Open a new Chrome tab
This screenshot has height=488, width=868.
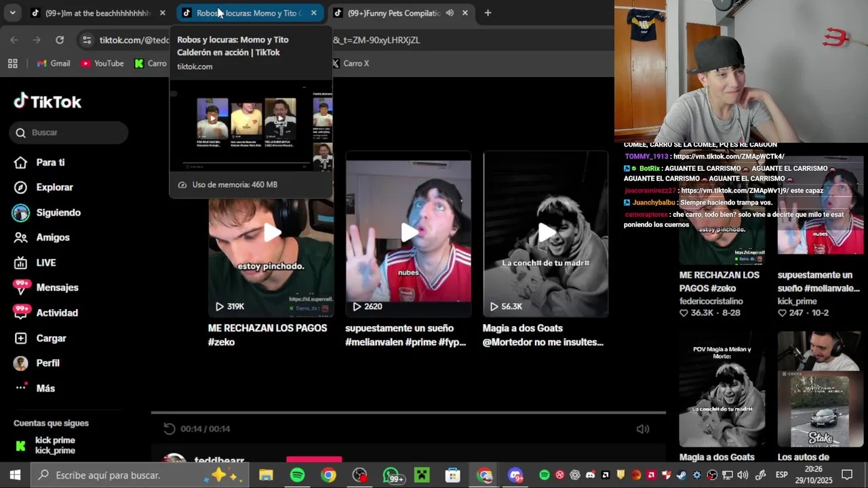point(488,13)
